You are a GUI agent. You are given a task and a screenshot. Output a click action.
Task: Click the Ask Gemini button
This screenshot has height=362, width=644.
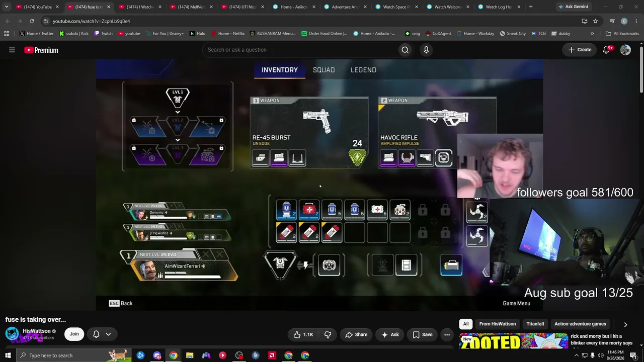coord(573,7)
